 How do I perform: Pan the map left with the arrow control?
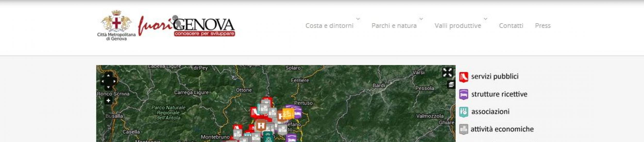click(x=103, y=81)
